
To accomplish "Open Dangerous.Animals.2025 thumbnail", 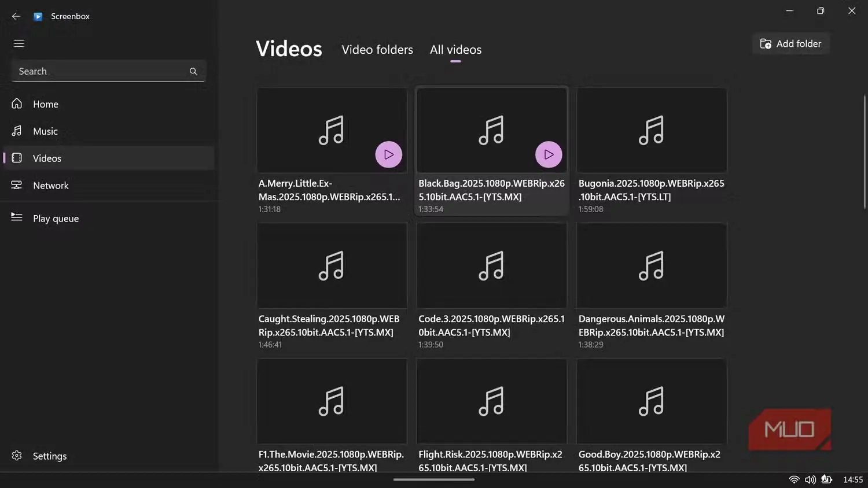I will click(x=652, y=265).
